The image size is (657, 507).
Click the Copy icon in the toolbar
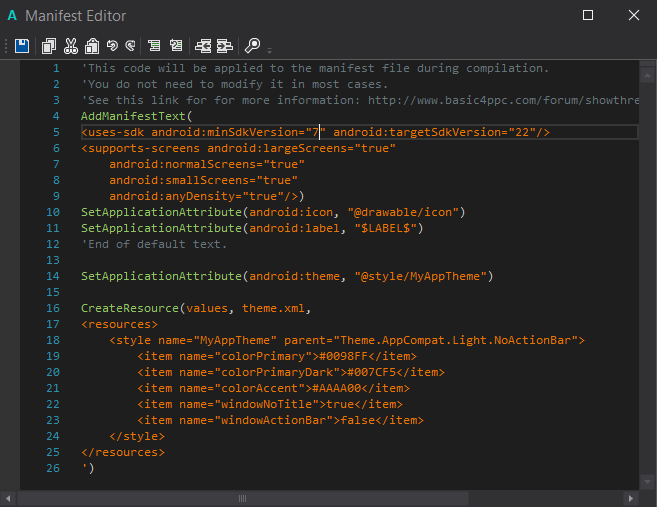49,46
